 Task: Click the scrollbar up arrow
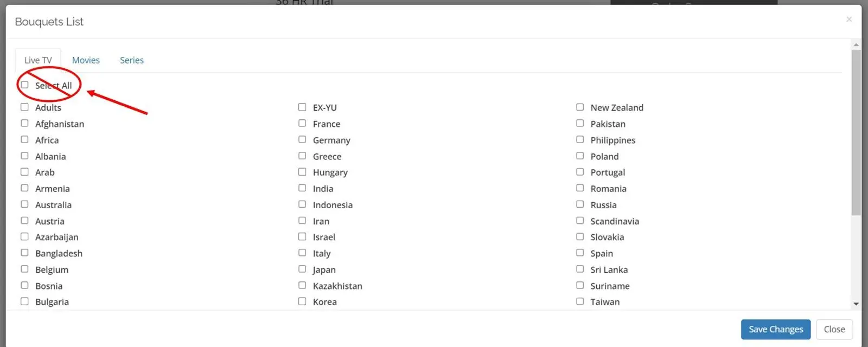tap(856, 45)
